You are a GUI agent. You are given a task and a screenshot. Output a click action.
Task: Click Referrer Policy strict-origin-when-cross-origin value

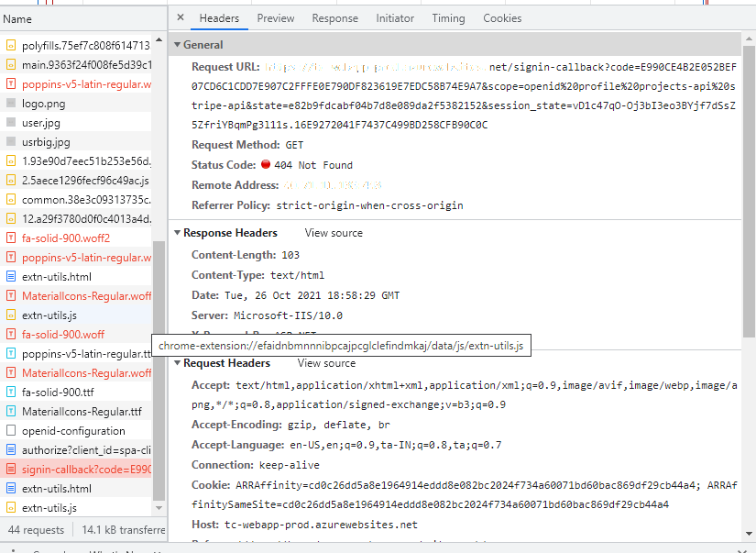369,205
